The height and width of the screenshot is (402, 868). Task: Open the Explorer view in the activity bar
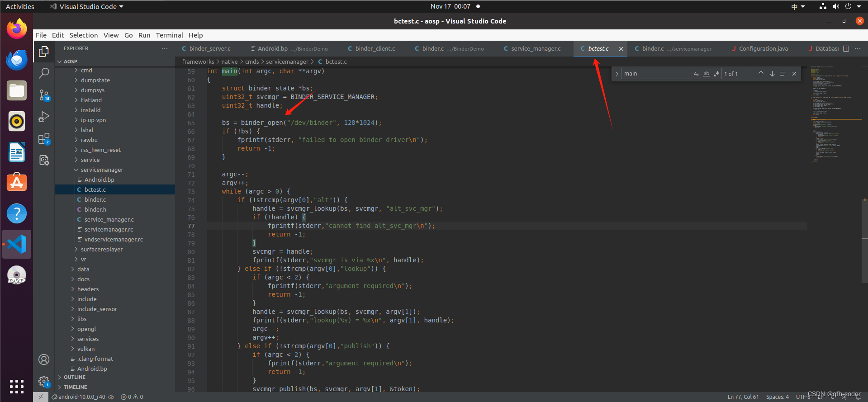[x=44, y=52]
